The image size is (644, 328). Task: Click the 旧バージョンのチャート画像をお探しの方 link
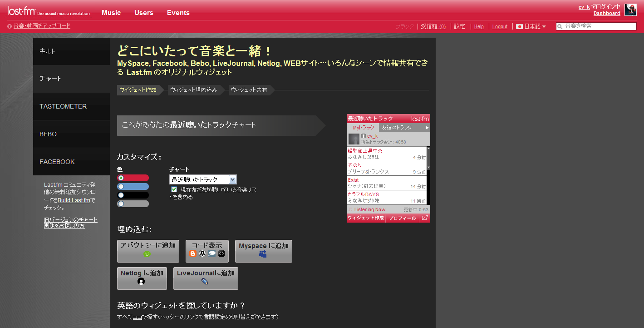click(x=70, y=223)
